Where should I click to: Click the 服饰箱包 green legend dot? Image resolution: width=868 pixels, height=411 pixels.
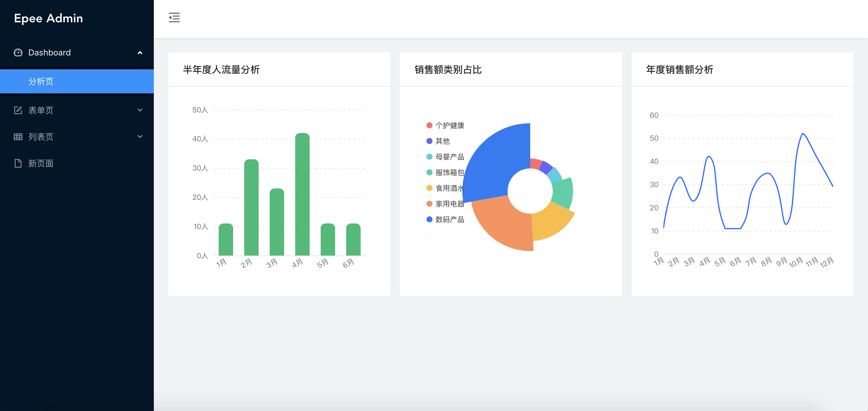pyautogui.click(x=429, y=172)
